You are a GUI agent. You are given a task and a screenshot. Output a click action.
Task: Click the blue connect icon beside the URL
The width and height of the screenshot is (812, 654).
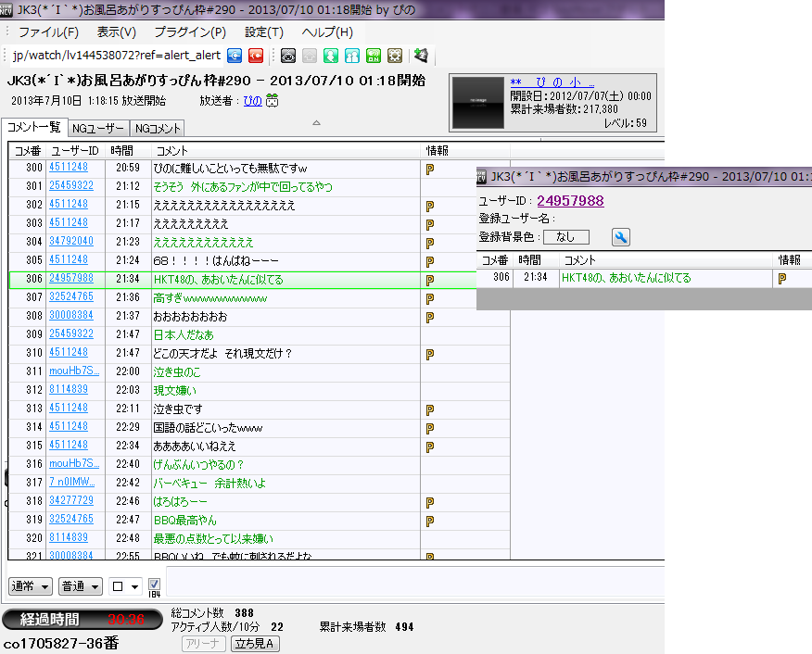236,56
